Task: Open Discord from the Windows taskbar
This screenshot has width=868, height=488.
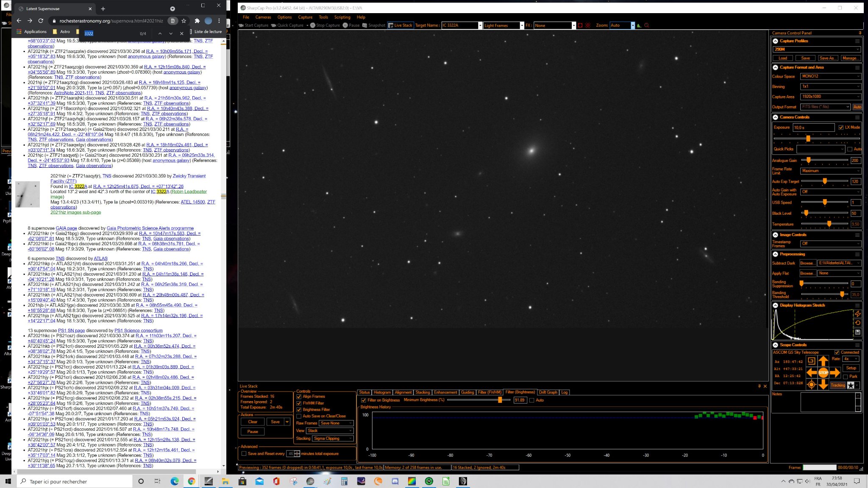Action: [x=395, y=481]
